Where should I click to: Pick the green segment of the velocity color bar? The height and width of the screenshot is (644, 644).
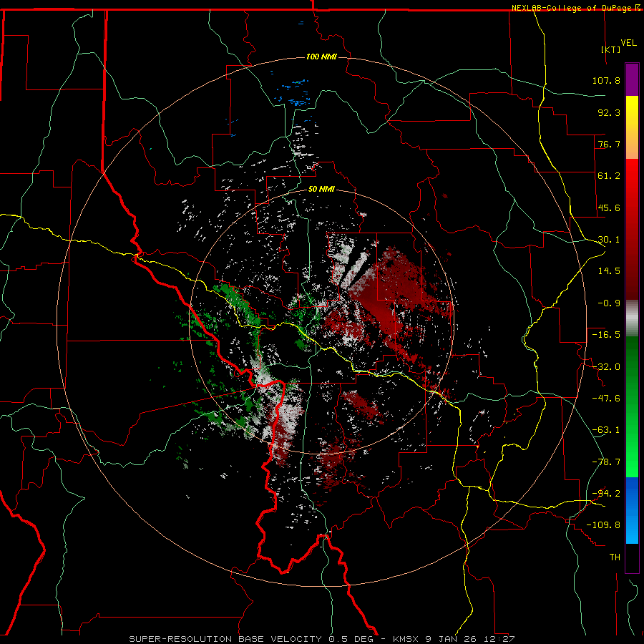click(x=632, y=406)
